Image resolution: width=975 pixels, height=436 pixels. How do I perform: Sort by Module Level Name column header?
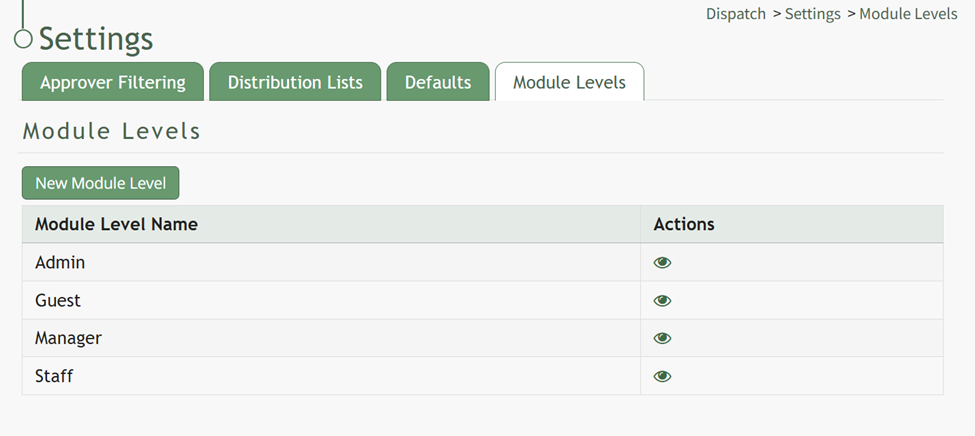(116, 224)
